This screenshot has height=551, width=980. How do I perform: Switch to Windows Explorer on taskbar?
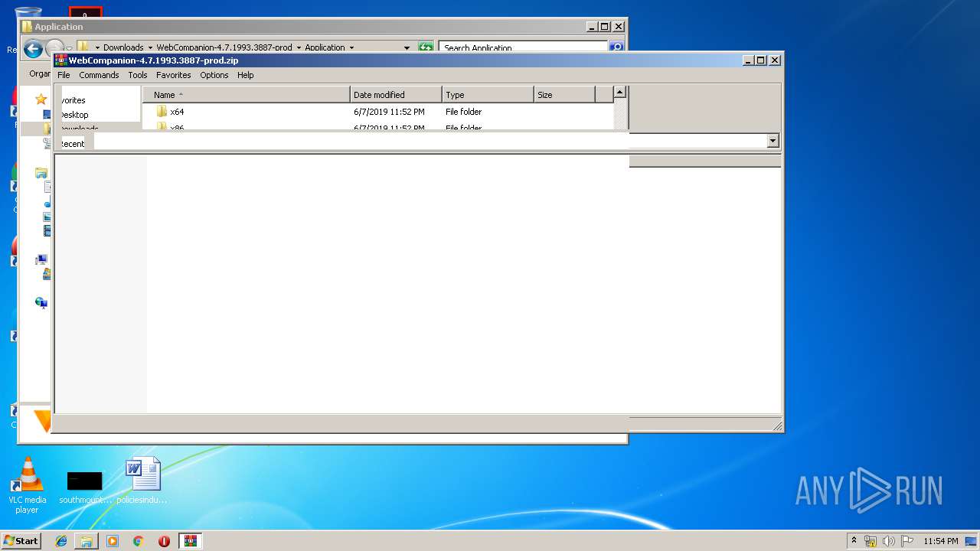click(x=87, y=541)
